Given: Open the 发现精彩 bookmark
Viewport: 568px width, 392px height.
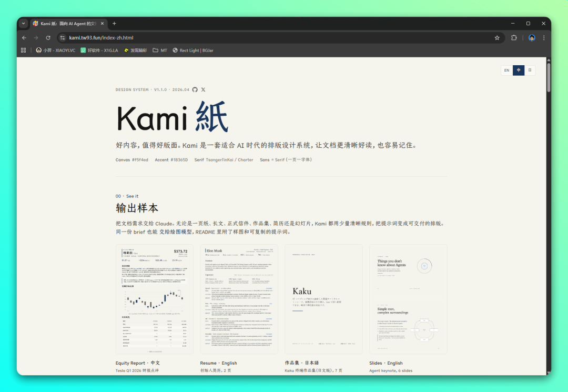Looking at the screenshot, I should [x=136, y=51].
